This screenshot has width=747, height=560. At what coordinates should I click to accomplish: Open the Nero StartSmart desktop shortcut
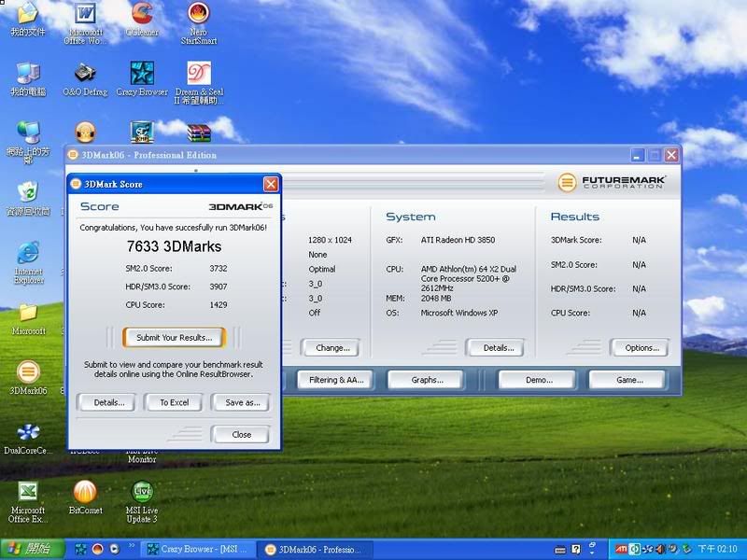click(198, 14)
